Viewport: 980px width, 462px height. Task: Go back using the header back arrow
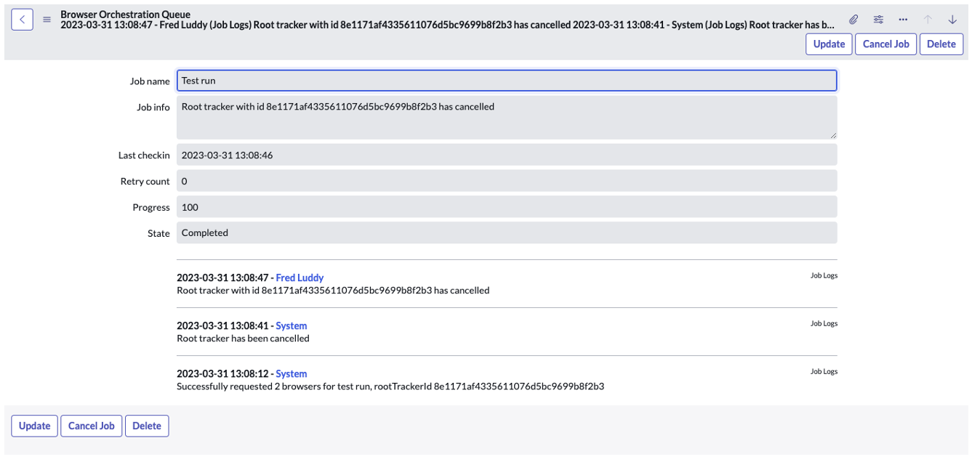(22, 20)
